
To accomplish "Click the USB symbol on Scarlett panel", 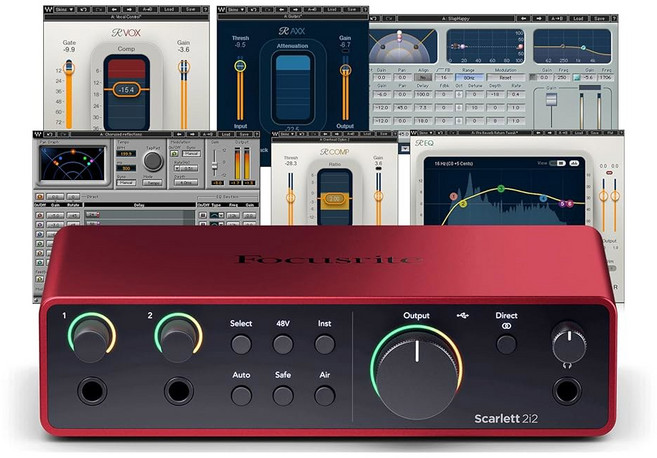I will click(462, 315).
